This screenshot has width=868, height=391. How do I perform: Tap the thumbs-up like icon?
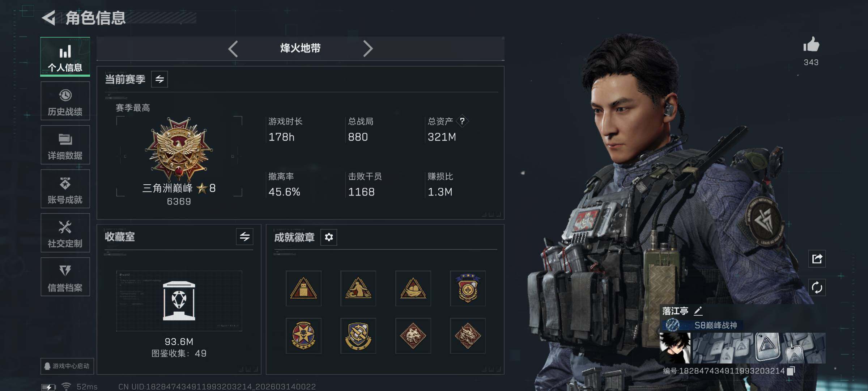[811, 45]
